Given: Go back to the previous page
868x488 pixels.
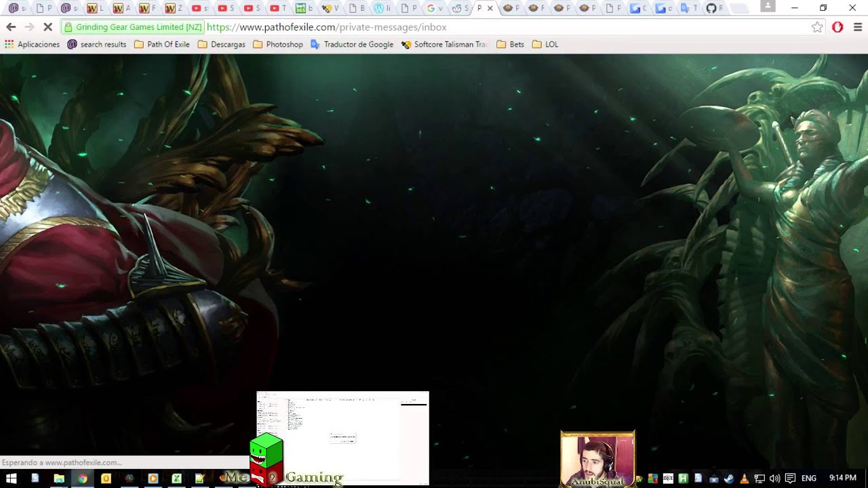Looking at the screenshot, I should coord(11,27).
